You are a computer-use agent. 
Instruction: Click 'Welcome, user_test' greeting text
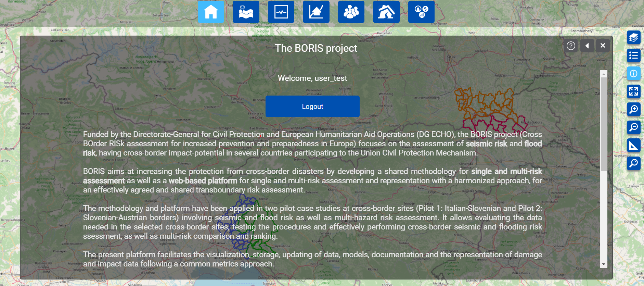coord(312,78)
